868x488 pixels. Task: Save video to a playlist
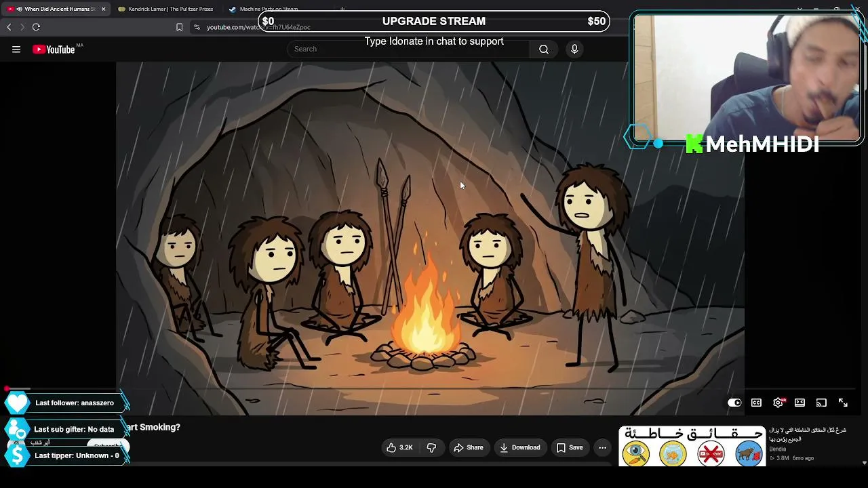570,447
